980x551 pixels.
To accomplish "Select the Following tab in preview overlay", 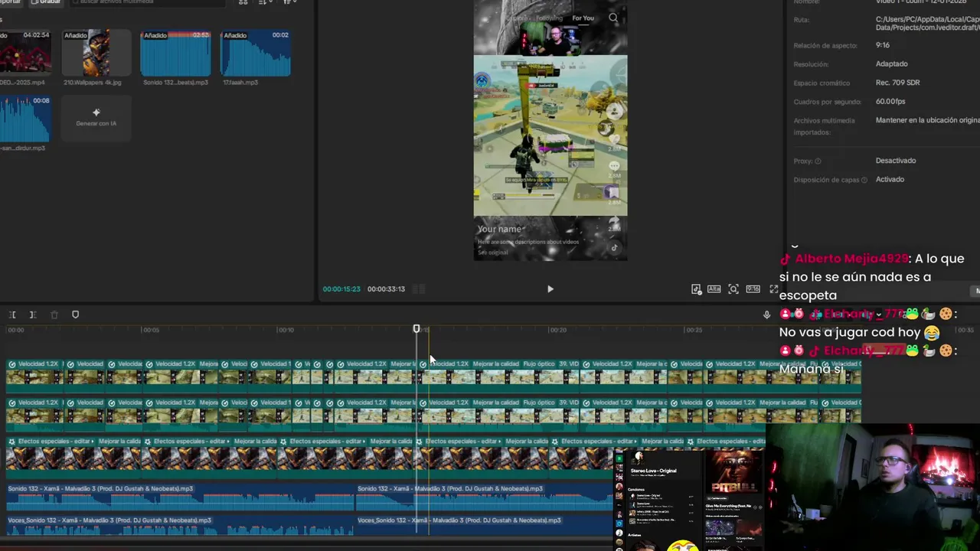I will tap(549, 18).
